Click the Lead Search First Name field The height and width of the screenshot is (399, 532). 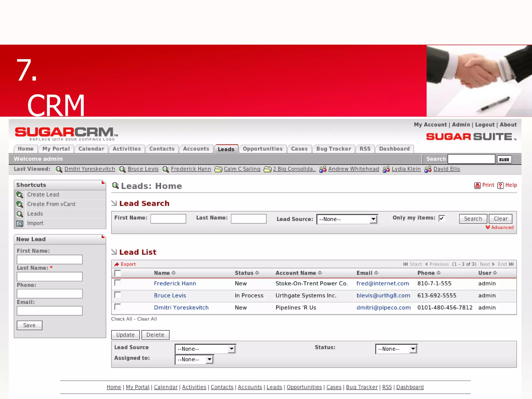coord(168,219)
